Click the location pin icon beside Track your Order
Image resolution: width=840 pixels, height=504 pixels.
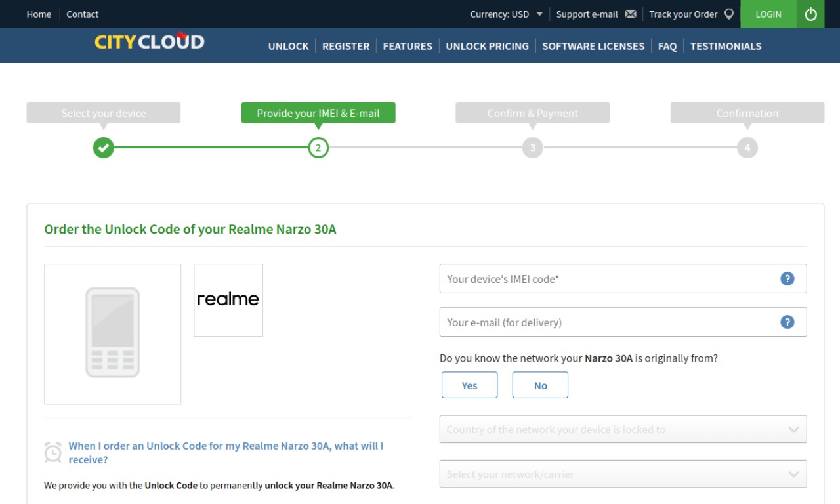click(728, 14)
